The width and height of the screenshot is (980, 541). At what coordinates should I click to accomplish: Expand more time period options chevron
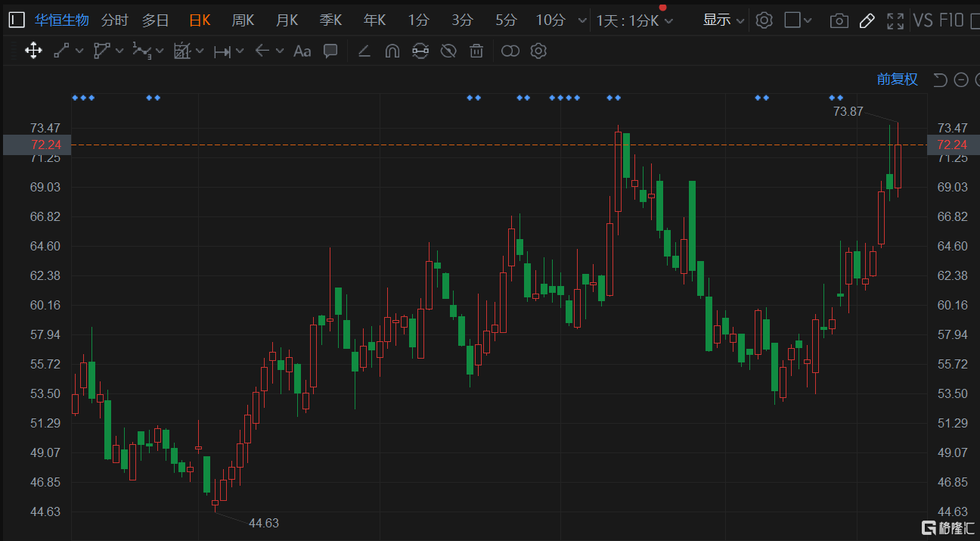pos(582,21)
